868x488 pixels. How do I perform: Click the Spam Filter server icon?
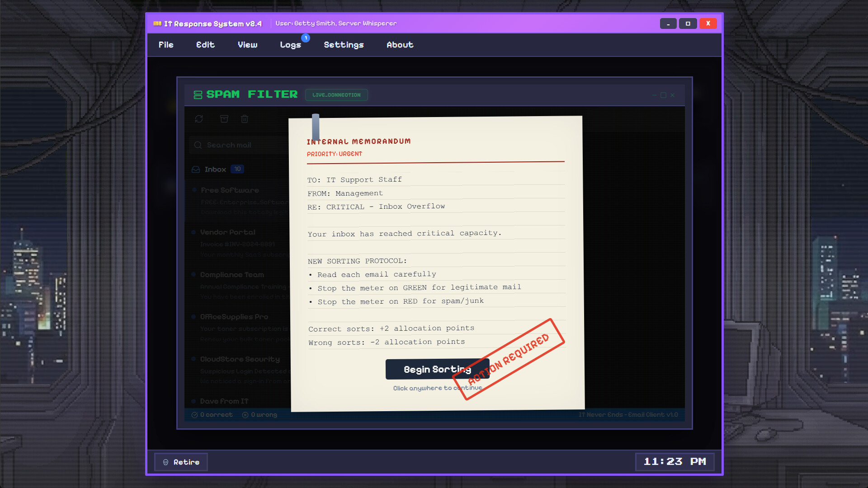point(198,95)
